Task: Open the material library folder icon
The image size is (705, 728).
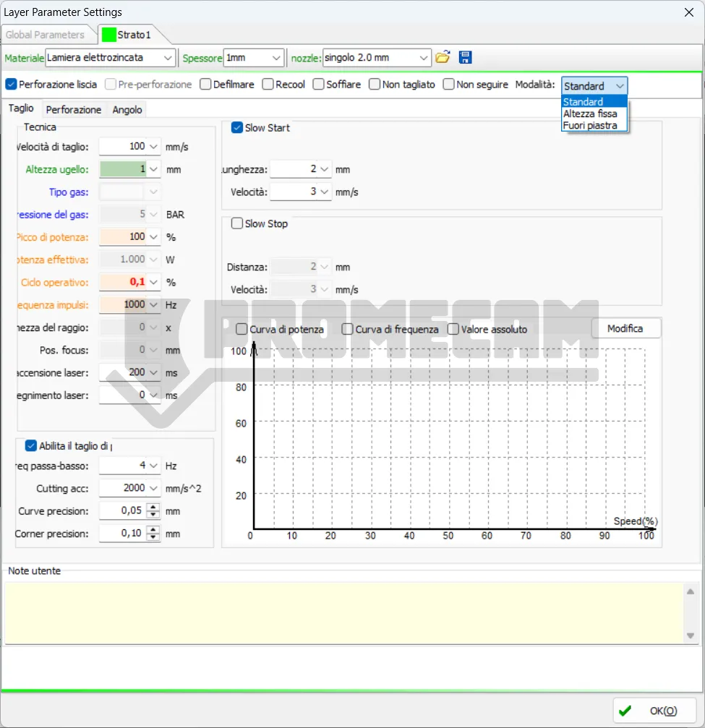Action: (443, 57)
